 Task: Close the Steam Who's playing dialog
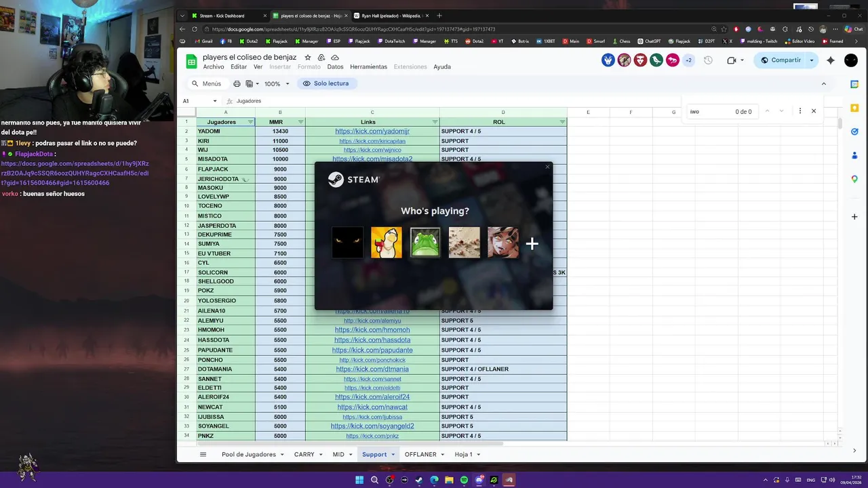coord(547,167)
